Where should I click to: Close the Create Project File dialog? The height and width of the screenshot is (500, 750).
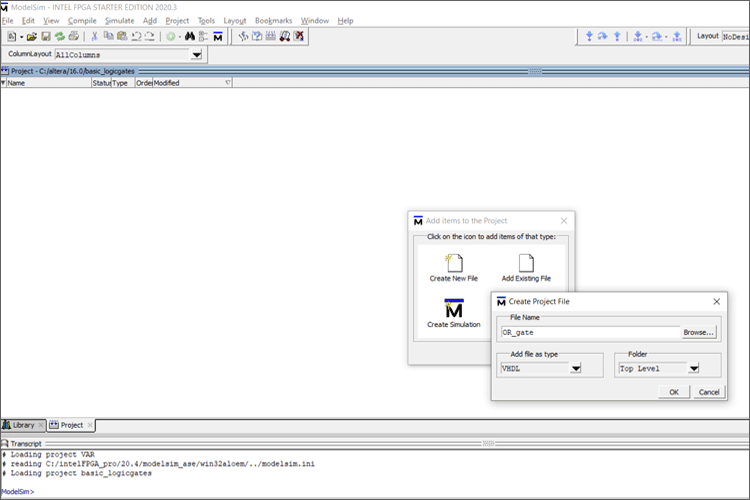pos(717,301)
